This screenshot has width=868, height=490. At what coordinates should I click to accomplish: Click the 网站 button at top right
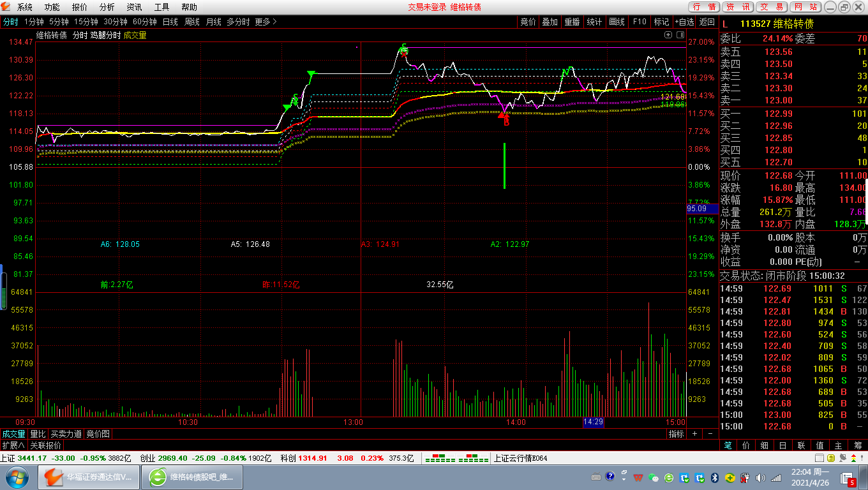pos(805,7)
